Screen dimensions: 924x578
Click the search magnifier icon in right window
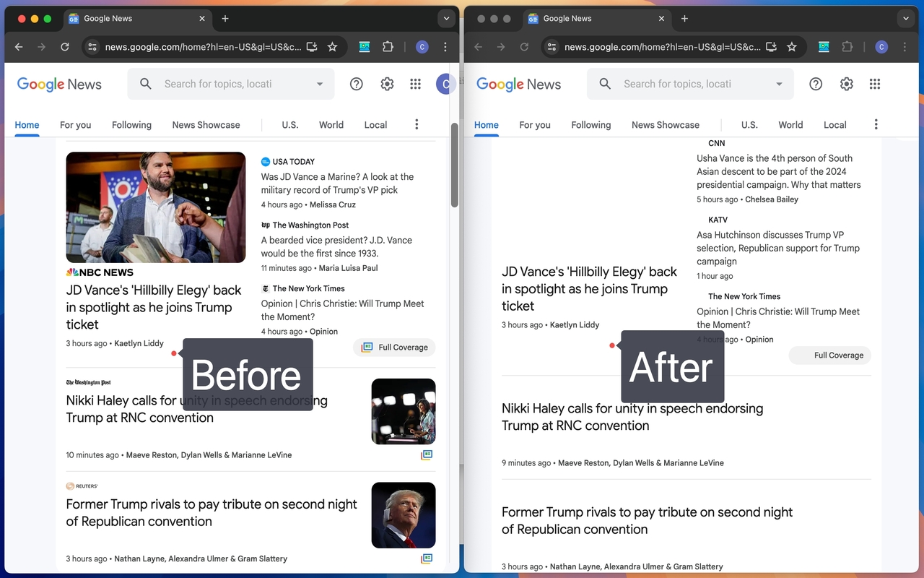pos(605,84)
